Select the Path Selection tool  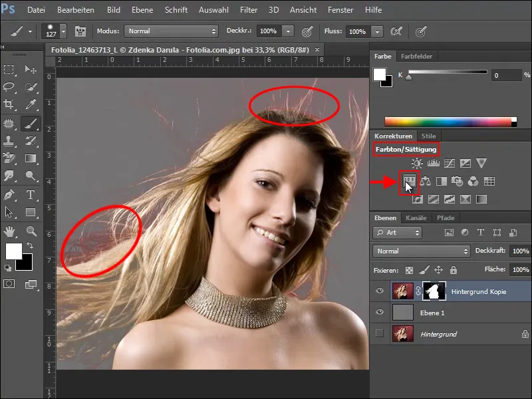click(9, 212)
